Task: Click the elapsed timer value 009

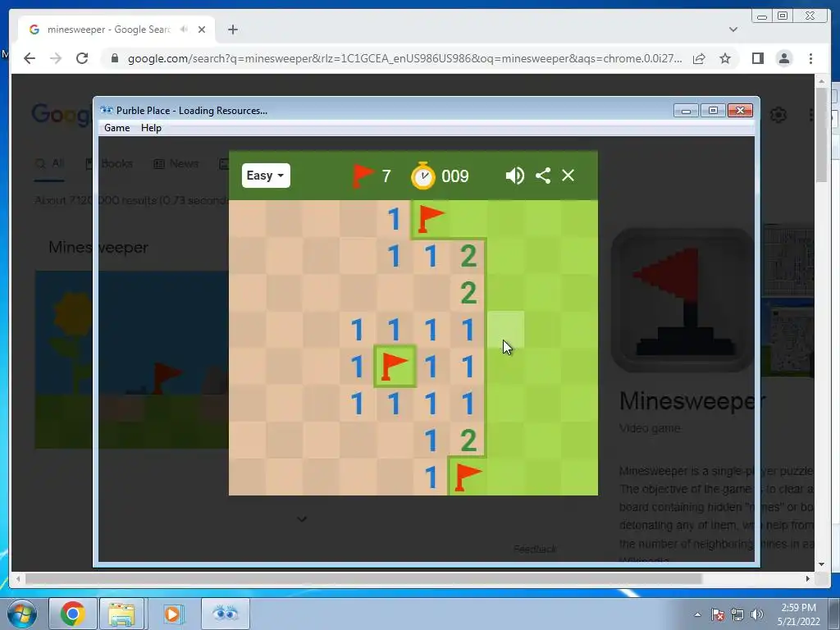Action: point(454,176)
